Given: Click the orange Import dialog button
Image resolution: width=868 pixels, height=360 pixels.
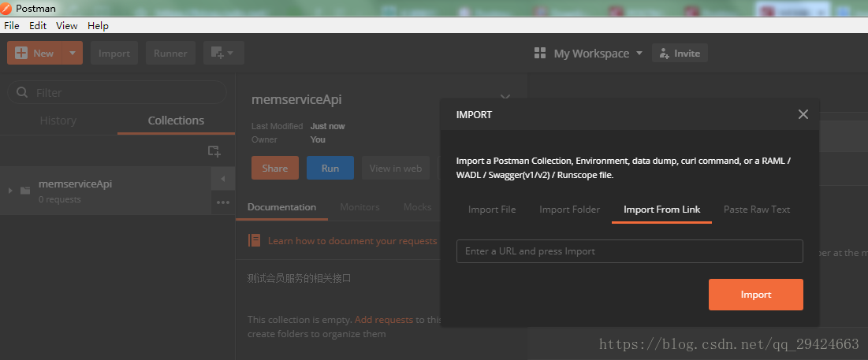Looking at the screenshot, I should pos(755,295).
